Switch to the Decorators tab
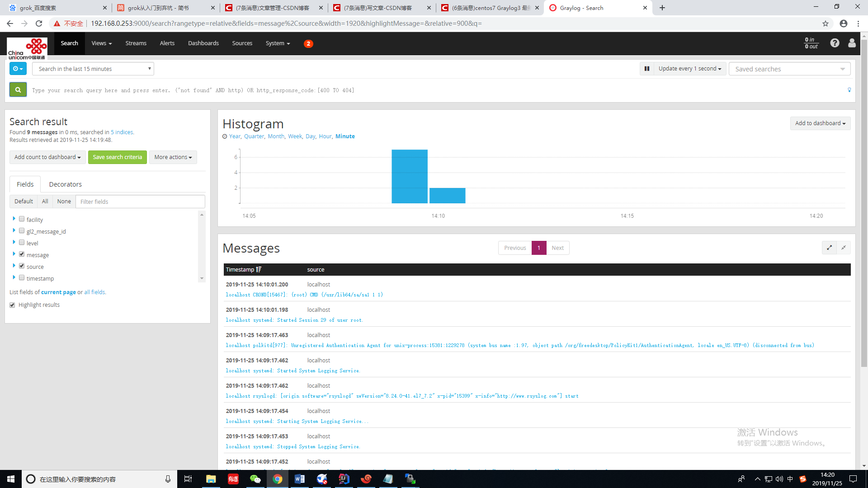 [x=65, y=184]
